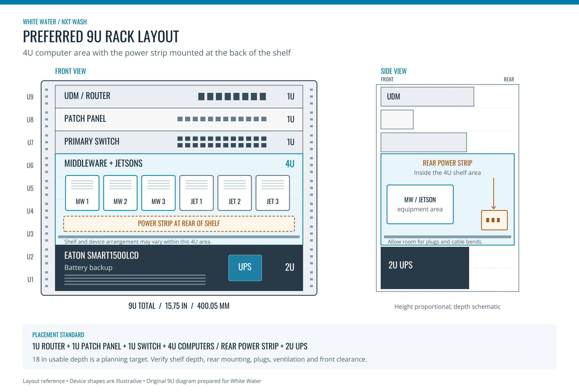The width and height of the screenshot is (579, 392).
Task: Click the primary switch double port rows
Action: coord(222,142)
